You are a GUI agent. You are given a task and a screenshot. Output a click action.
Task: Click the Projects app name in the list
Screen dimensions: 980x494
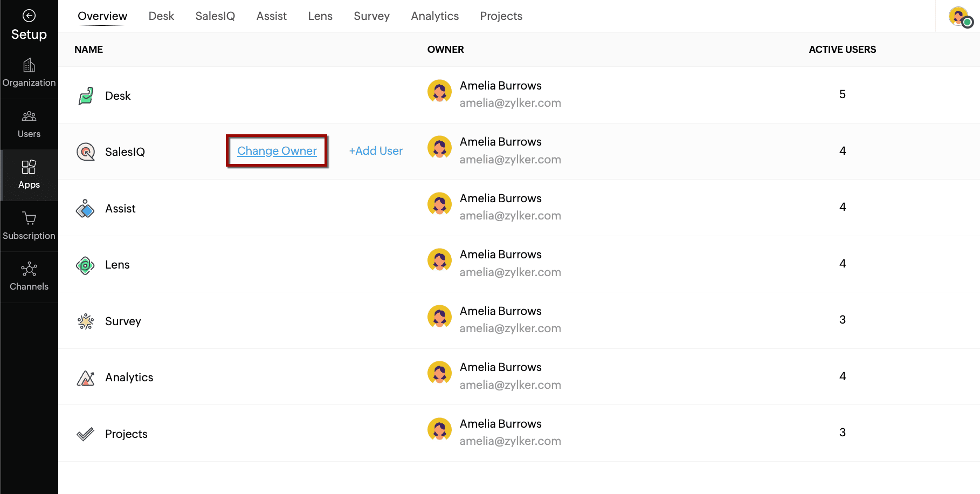pyautogui.click(x=126, y=434)
